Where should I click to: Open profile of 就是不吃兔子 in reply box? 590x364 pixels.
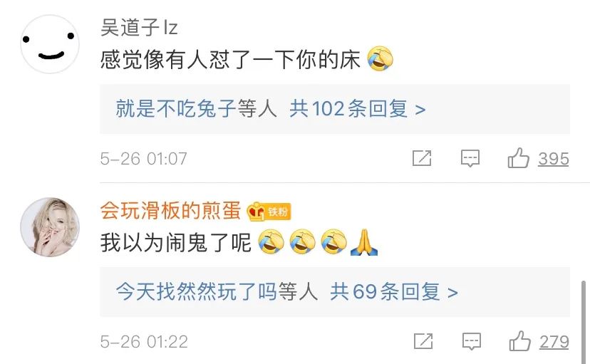(x=176, y=109)
